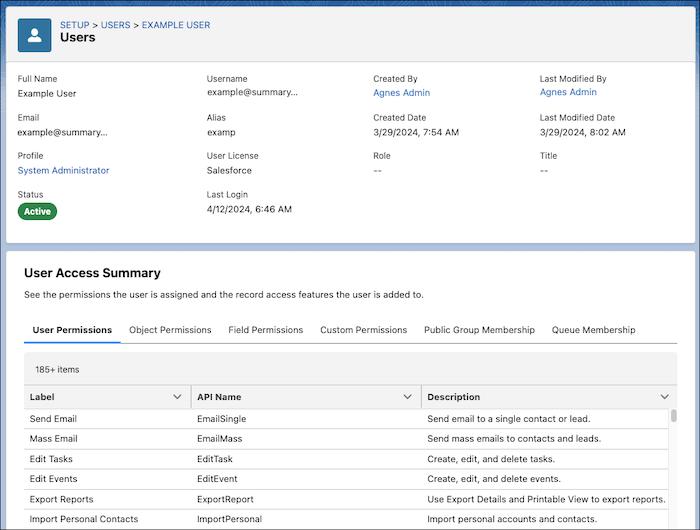Navigate to USERS in the breadcrumb

click(115, 25)
